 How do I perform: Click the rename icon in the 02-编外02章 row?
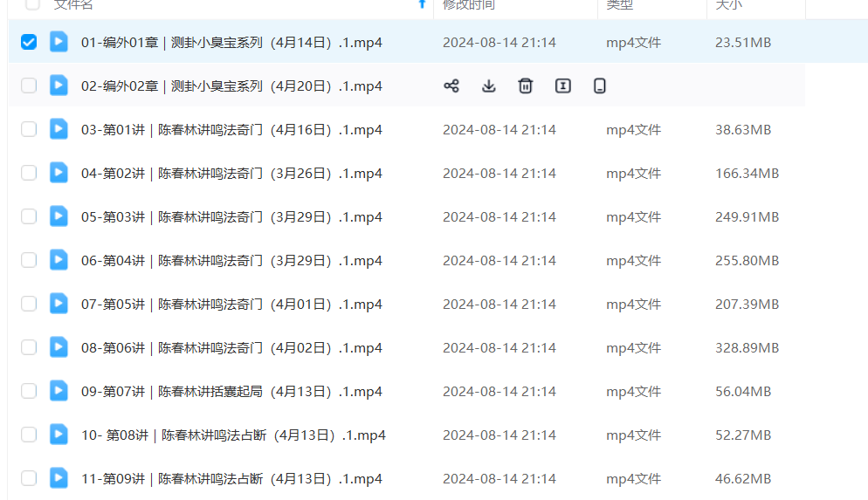[563, 86]
